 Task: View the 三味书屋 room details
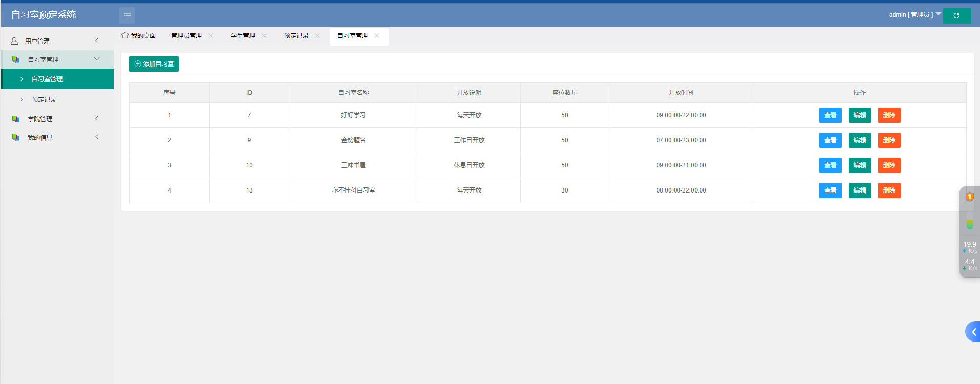click(830, 165)
